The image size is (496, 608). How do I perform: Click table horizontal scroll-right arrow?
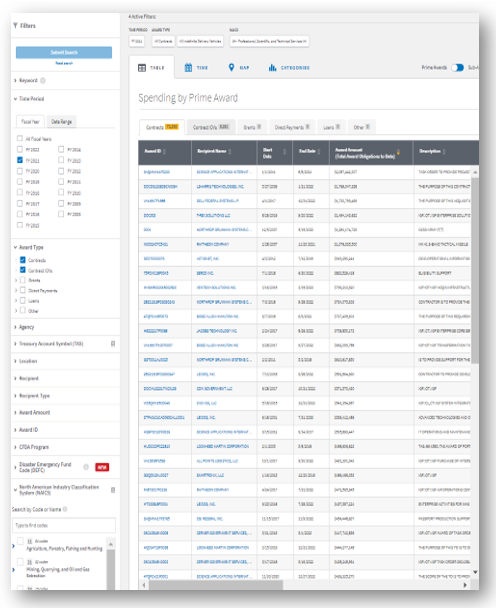[x=465, y=585]
